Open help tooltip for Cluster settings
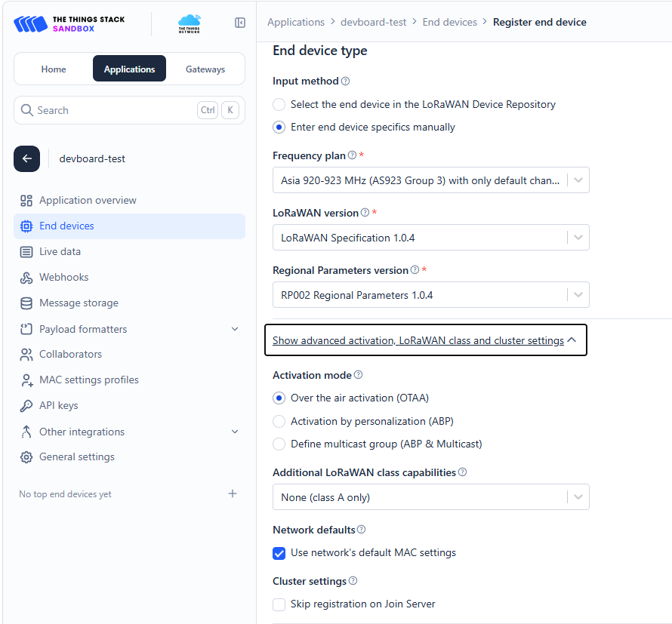The width and height of the screenshot is (672, 624). [x=353, y=581]
